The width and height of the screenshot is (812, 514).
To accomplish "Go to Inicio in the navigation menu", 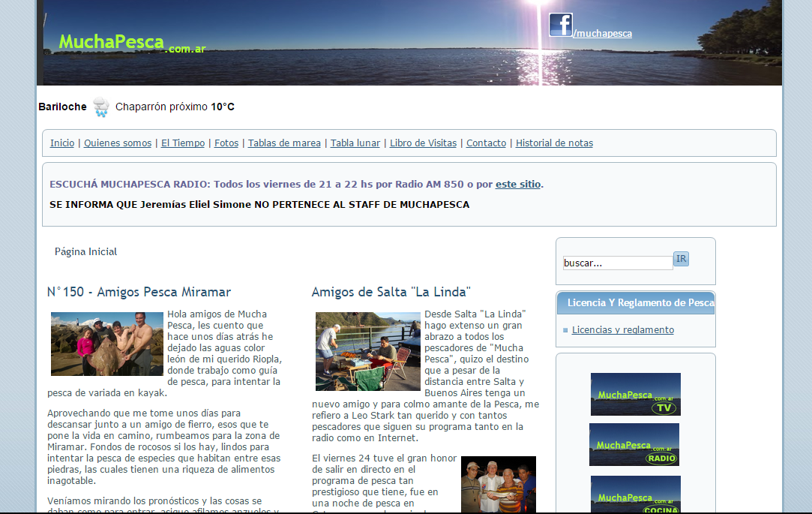I will click(62, 143).
